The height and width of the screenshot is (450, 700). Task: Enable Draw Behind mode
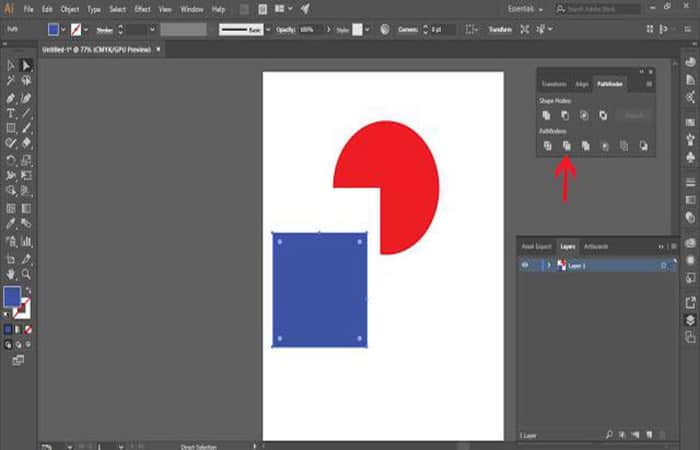pos(18,345)
